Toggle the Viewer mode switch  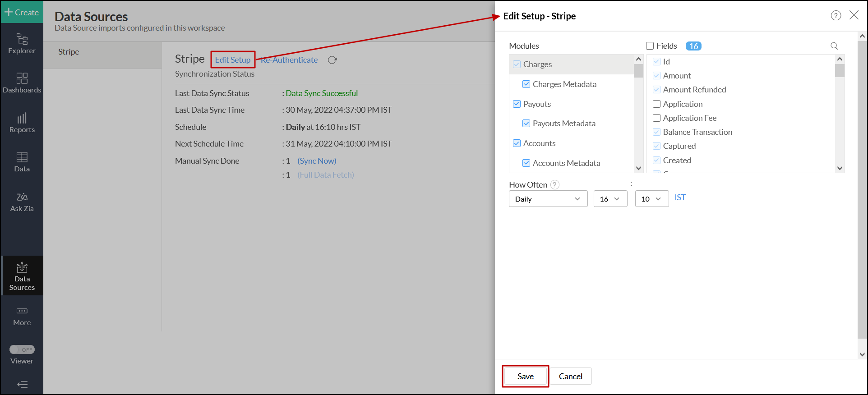point(22,349)
